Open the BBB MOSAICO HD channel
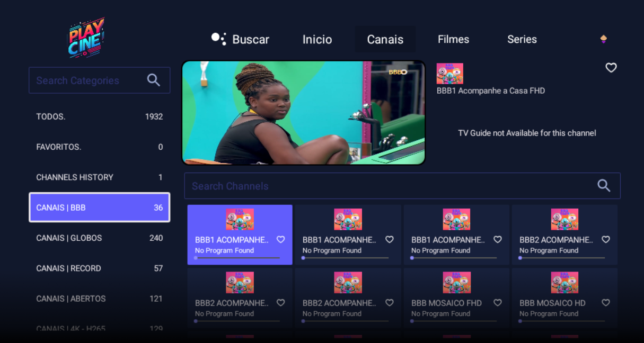Image resolution: width=644 pixels, height=343 pixels. (x=564, y=298)
